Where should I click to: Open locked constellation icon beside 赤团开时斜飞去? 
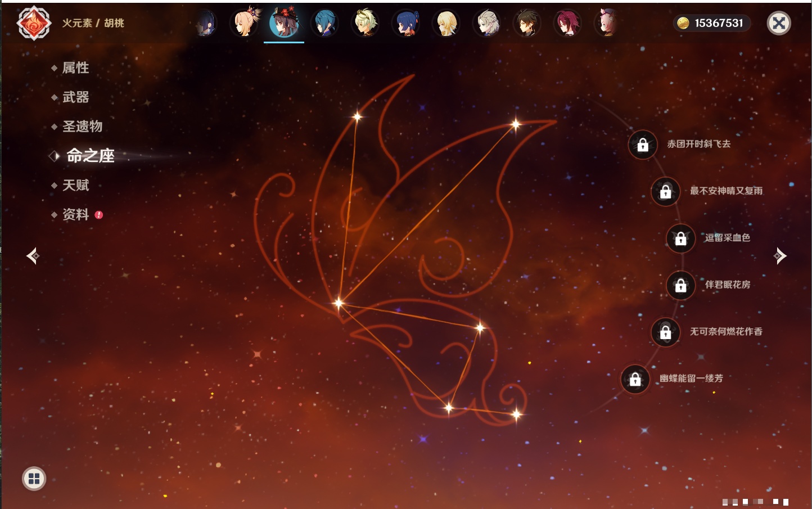coord(643,145)
